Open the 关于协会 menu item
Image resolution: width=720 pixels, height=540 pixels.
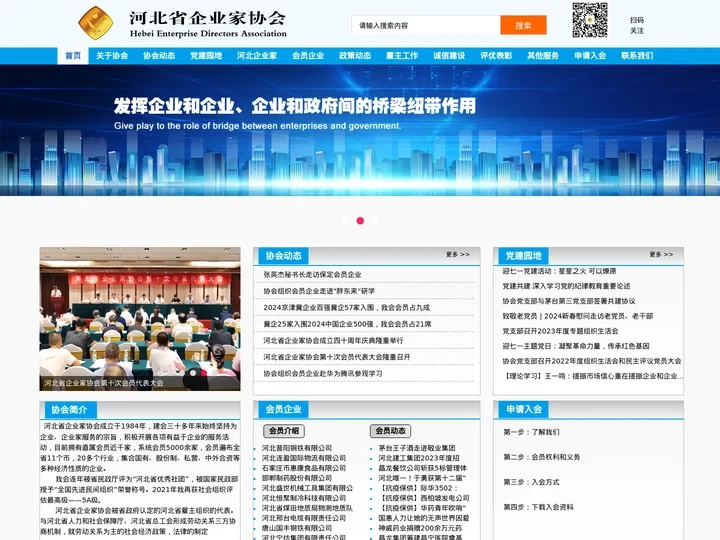click(112, 56)
